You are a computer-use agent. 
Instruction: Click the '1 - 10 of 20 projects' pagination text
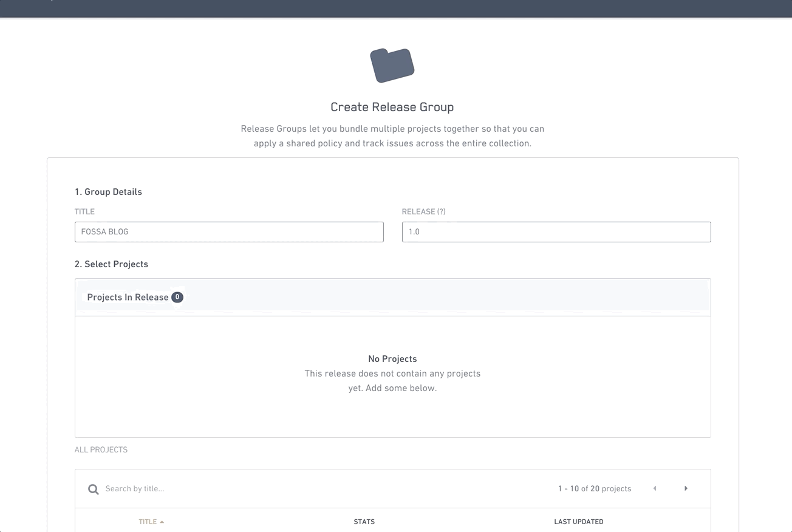(594, 489)
